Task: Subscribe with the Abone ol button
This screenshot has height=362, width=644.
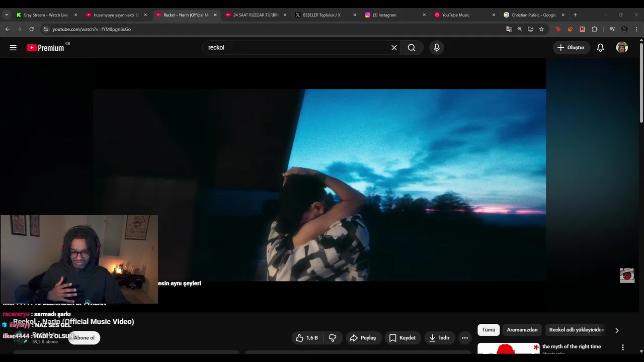Action: [84, 338]
